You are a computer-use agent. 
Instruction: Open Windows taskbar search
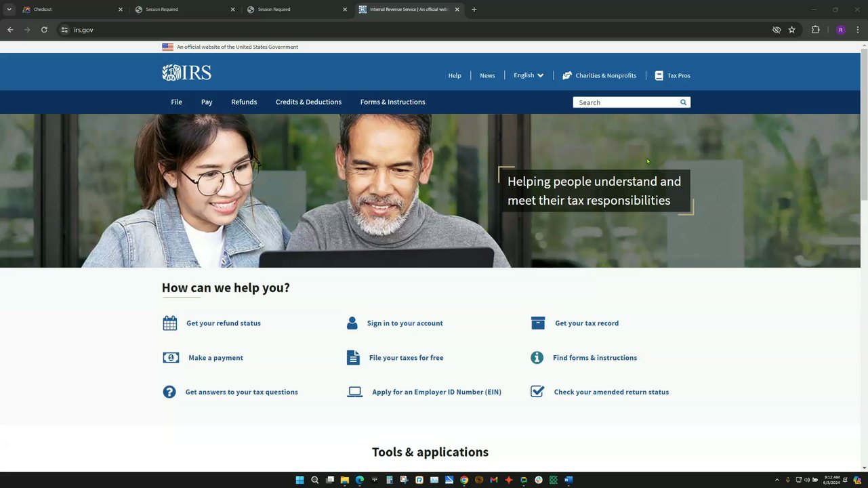tap(314, 480)
